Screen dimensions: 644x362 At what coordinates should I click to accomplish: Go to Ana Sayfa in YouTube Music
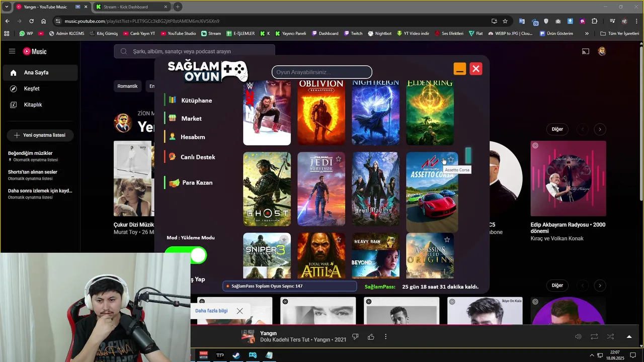click(39, 72)
